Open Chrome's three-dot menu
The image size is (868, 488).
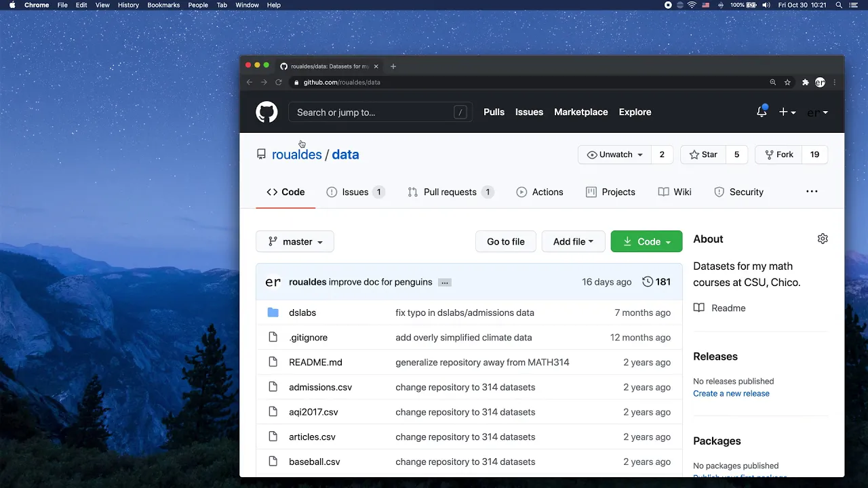click(834, 82)
